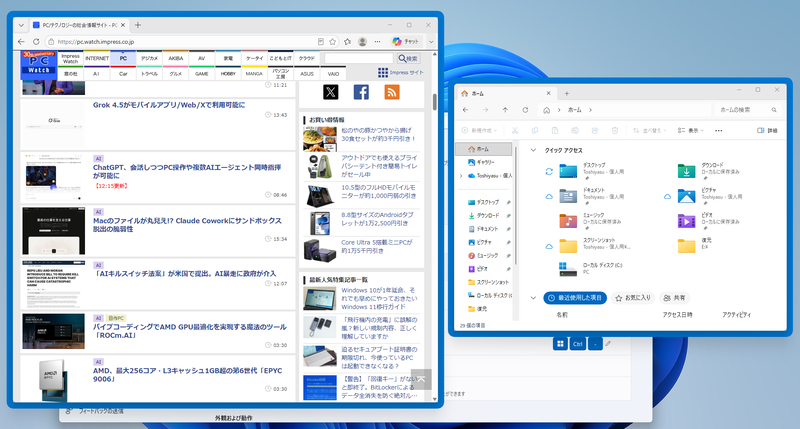Go up one folder level in File Explorer
Screen dimensions: 800x429
click(x=505, y=110)
